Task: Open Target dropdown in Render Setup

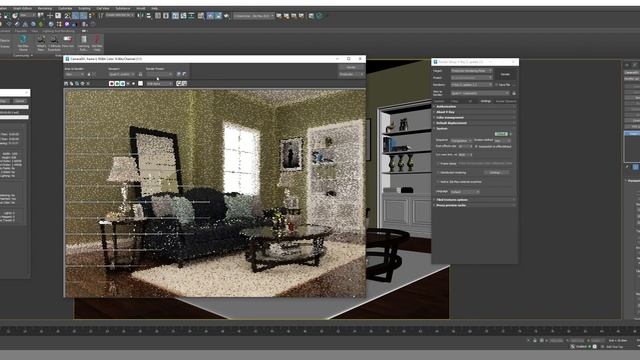Action: point(471,71)
